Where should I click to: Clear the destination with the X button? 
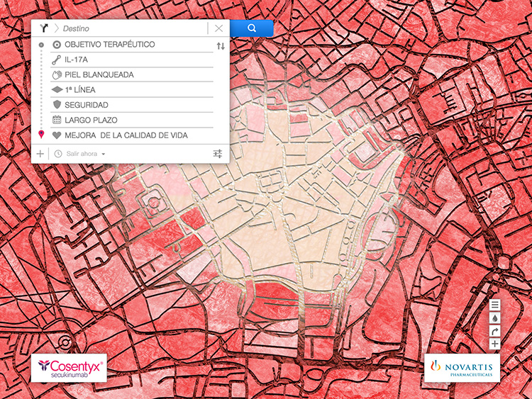click(219, 28)
